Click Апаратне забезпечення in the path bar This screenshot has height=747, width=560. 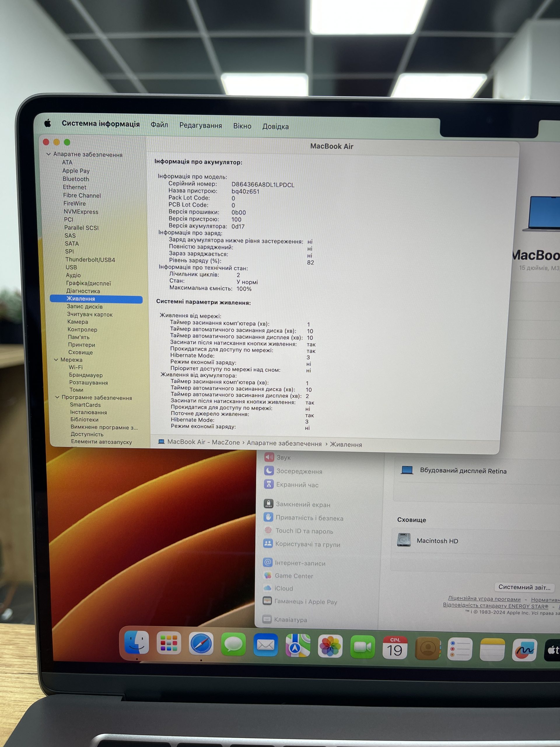coord(284,444)
